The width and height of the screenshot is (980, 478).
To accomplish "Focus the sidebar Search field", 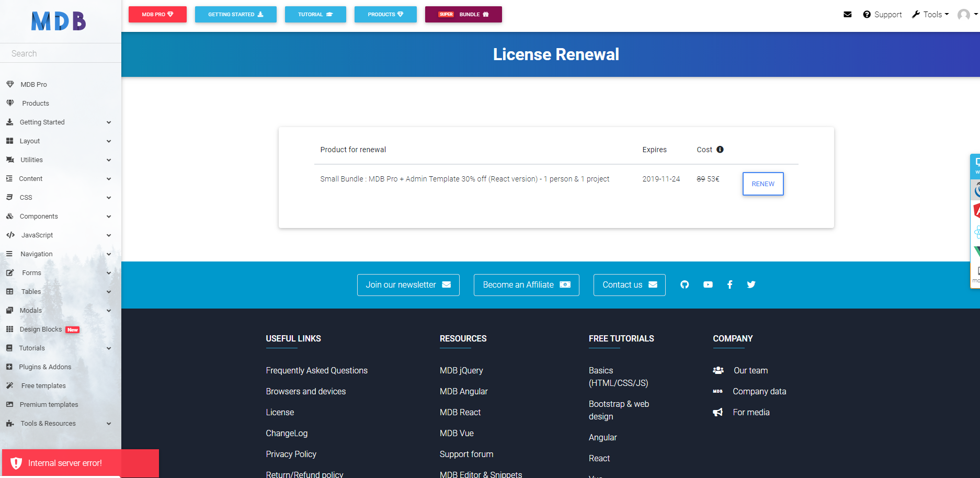I will 61,53.
